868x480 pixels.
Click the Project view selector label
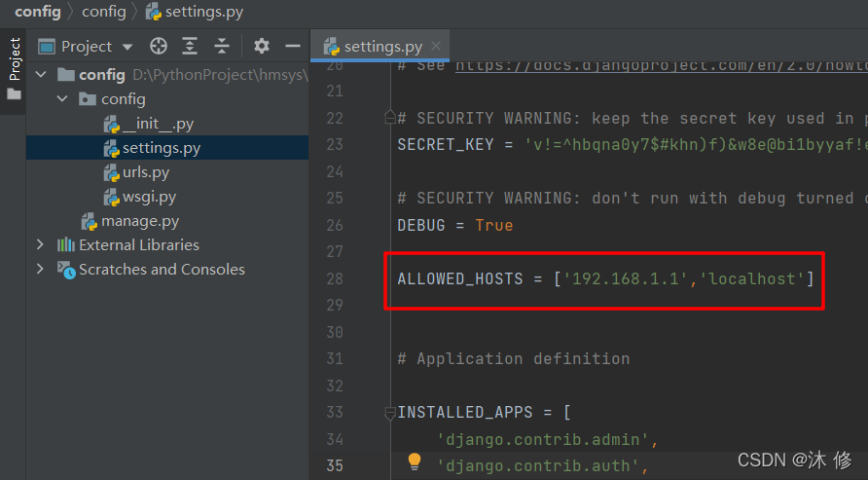(87, 47)
